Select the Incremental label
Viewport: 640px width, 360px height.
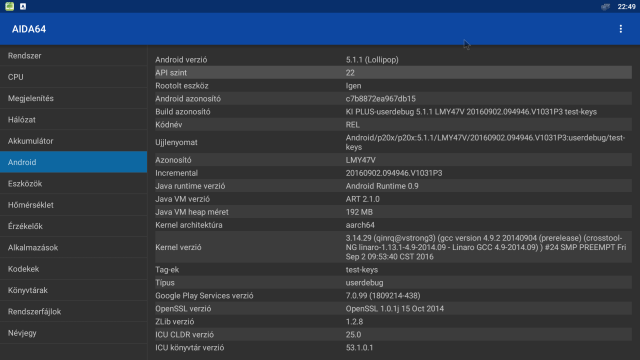176,173
